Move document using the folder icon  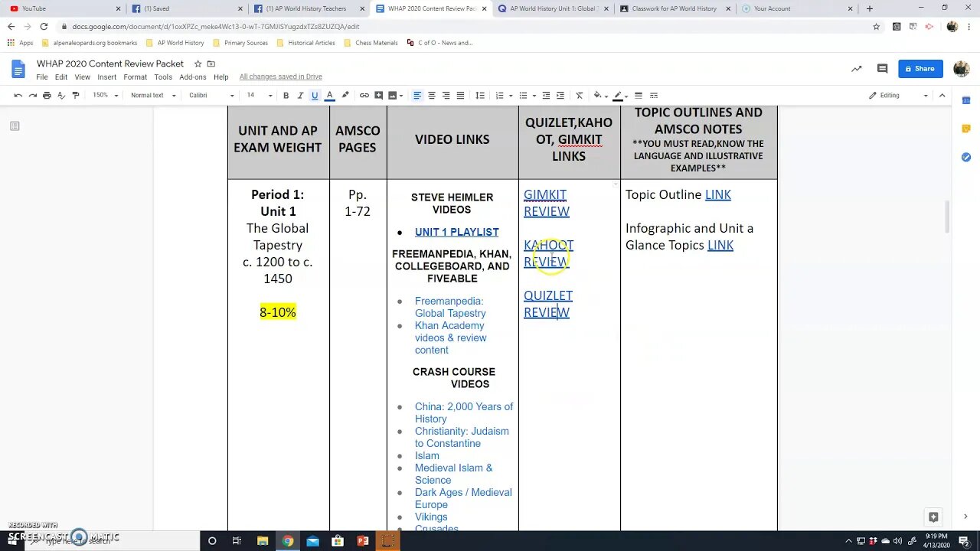click(211, 64)
